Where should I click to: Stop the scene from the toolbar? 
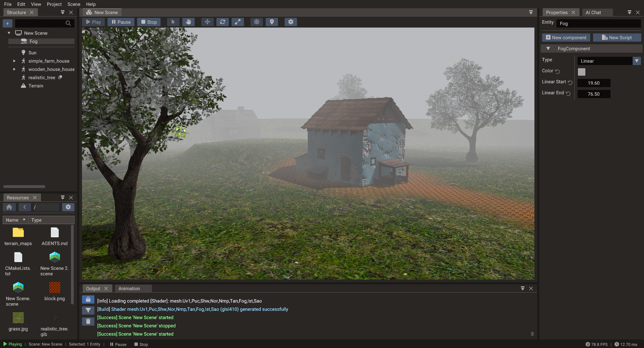tap(149, 22)
